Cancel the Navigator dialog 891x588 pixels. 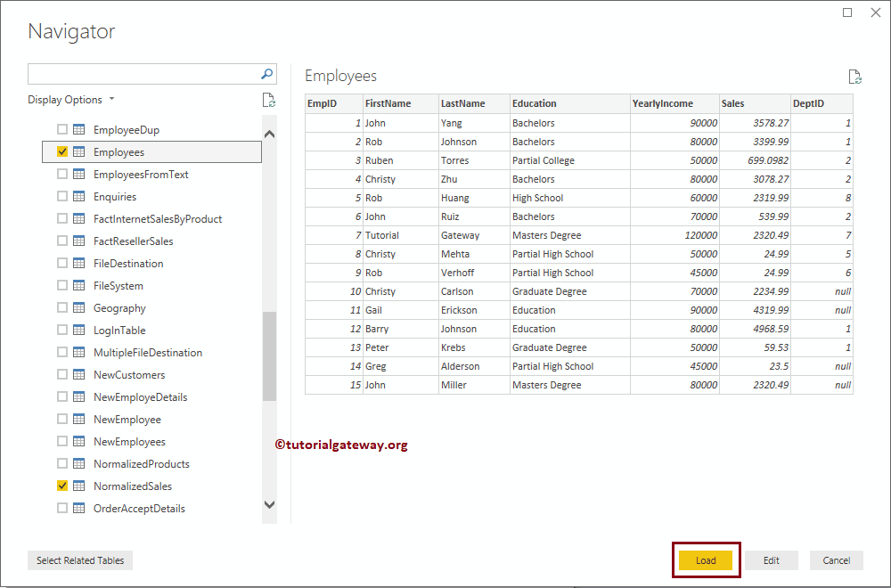coord(836,560)
